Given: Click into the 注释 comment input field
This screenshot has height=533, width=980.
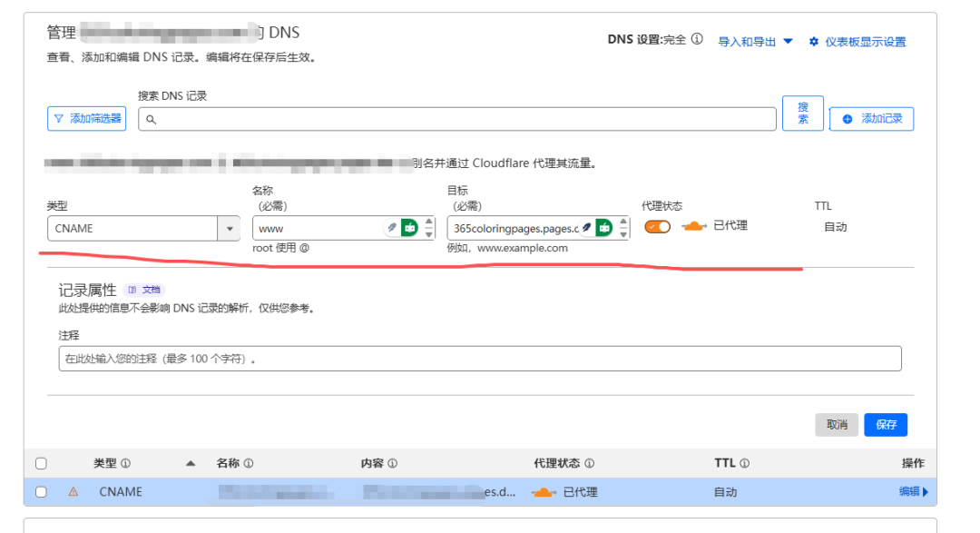Looking at the screenshot, I should point(480,359).
